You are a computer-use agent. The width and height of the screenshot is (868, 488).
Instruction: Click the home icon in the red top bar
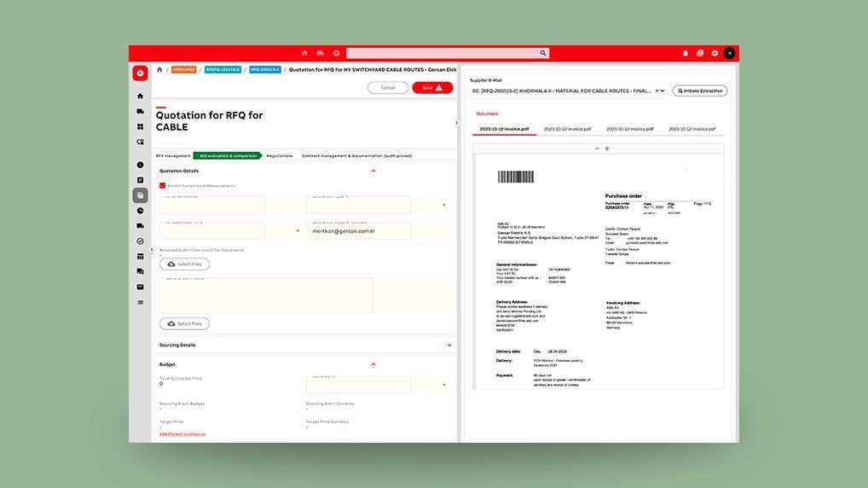(304, 53)
